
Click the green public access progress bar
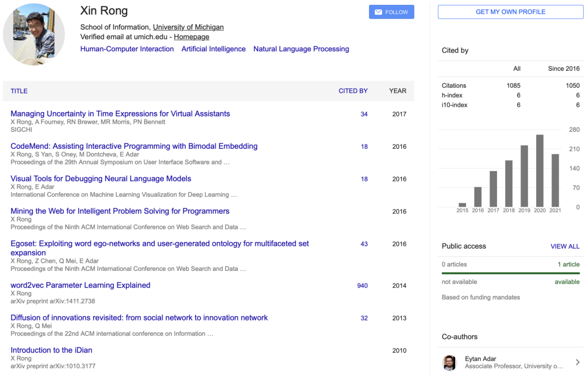coord(510,273)
